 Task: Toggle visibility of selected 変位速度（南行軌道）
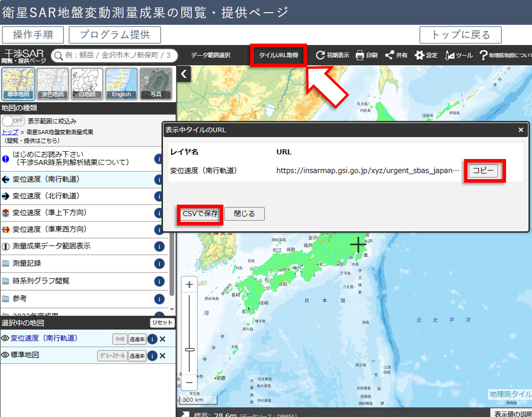pos(5,338)
